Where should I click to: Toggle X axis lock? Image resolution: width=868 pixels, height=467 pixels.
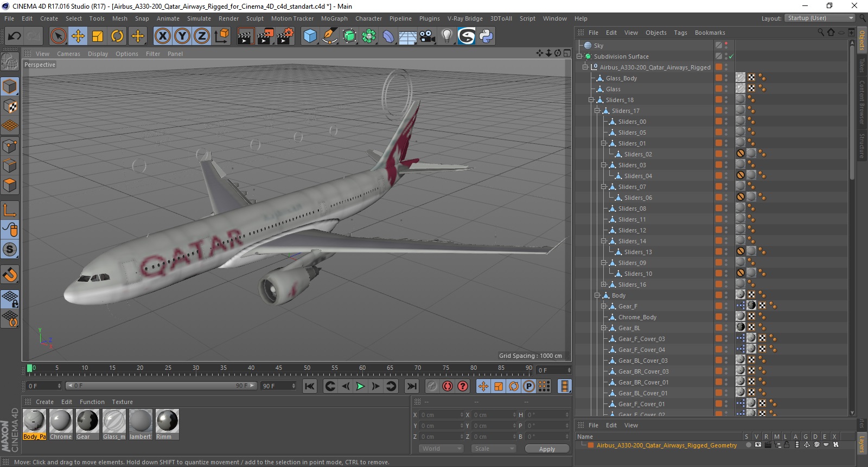click(x=162, y=36)
